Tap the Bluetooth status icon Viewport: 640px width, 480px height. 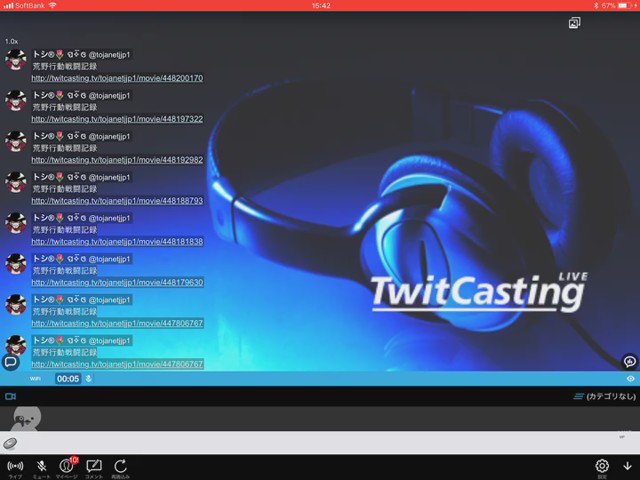click(x=596, y=5)
